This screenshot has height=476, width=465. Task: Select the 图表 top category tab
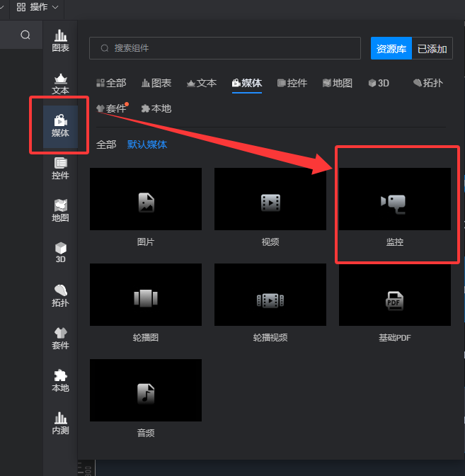click(156, 83)
